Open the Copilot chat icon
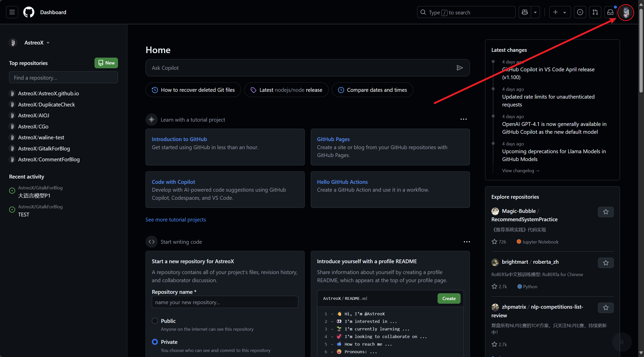 click(525, 12)
